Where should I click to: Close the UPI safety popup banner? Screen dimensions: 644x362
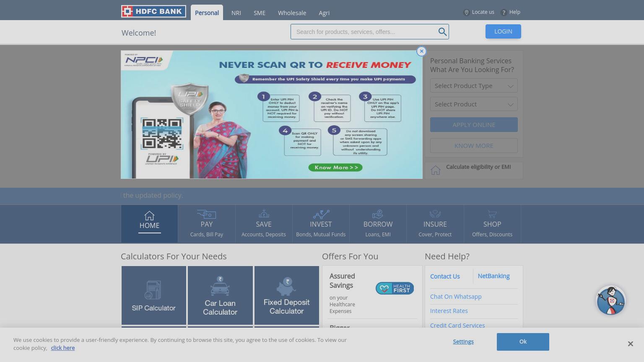coord(421,51)
